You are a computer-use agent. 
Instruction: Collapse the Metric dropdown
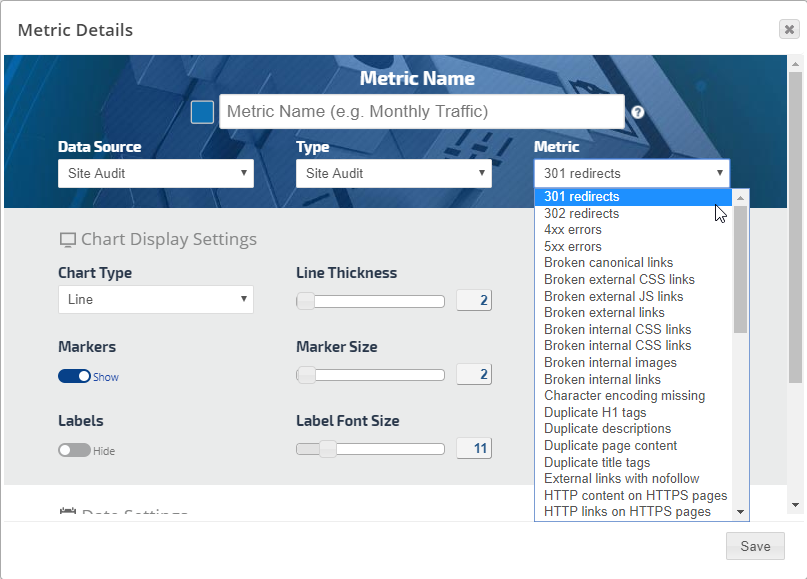[x=631, y=173]
